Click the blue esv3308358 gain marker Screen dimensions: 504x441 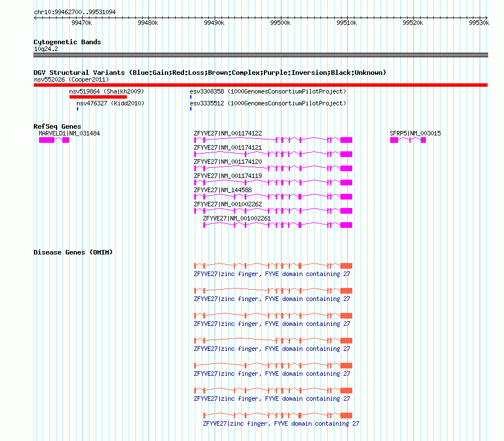[x=191, y=97]
